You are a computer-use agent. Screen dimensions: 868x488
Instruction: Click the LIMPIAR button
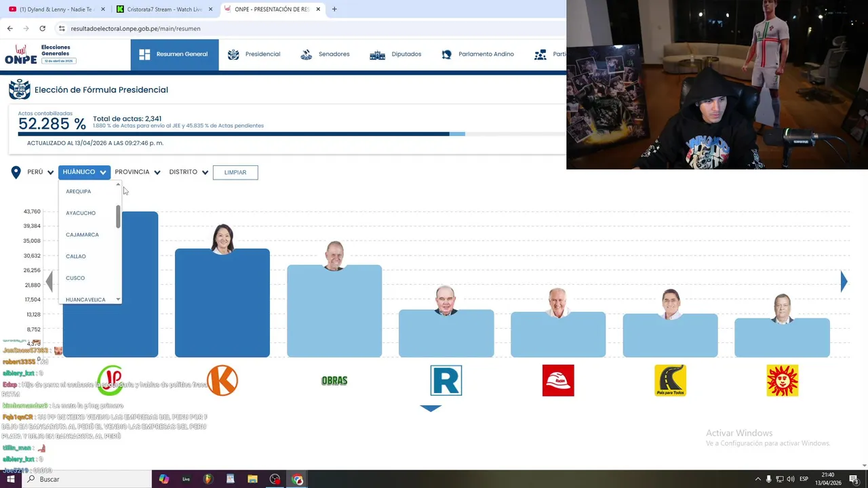(235, 172)
